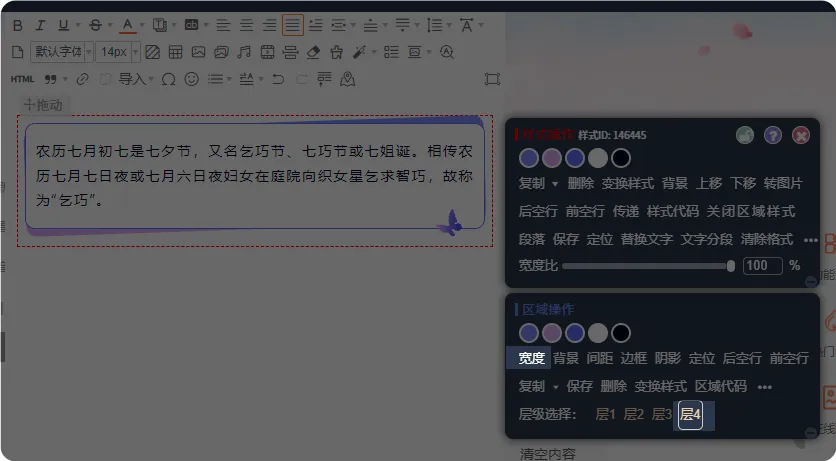Toggle justify alignment button
This screenshot has height=461, width=836.
293,25
